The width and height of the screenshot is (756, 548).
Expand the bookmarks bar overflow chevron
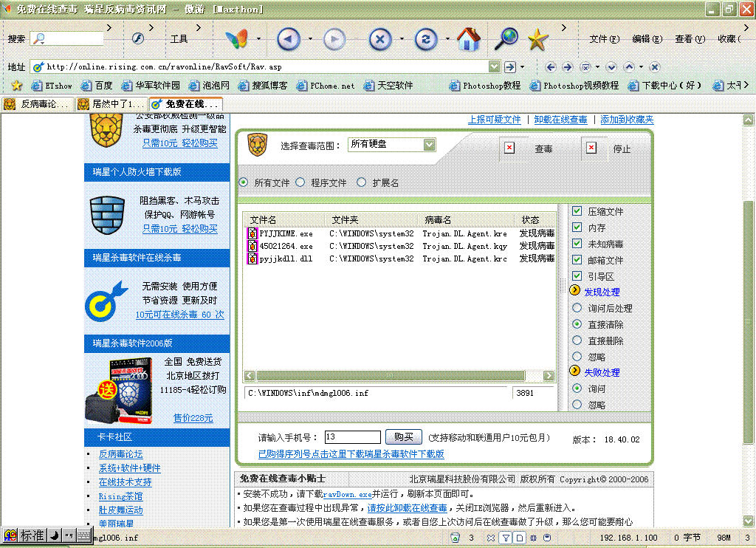click(x=746, y=85)
